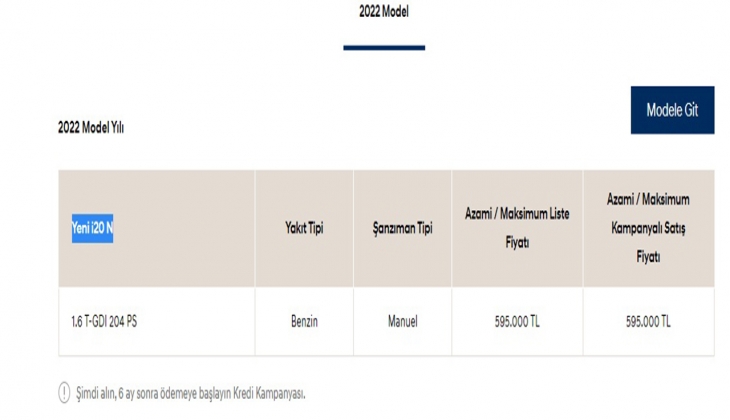
Task: Click the 595.000 TL campaign sale price
Action: point(648,322)
